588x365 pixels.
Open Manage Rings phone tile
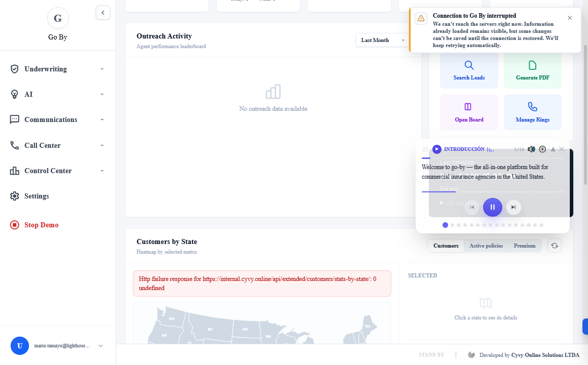[x=533, y=112]
